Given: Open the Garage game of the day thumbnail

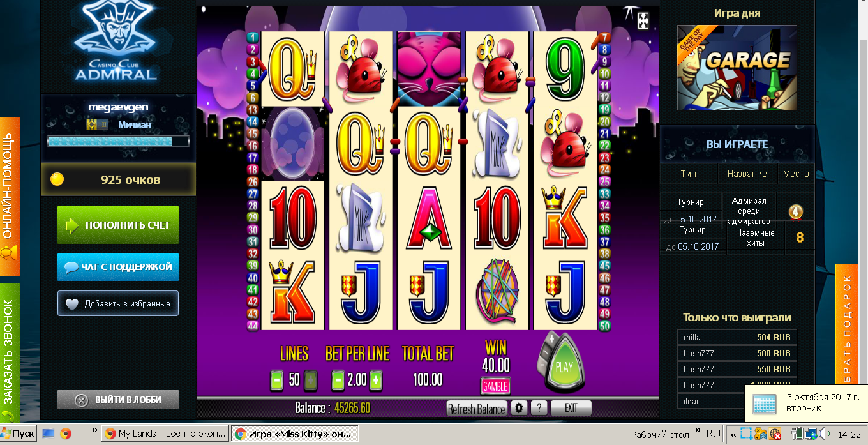Looking at the screenshot, I should pyautogui.click(x=737, y=68).
